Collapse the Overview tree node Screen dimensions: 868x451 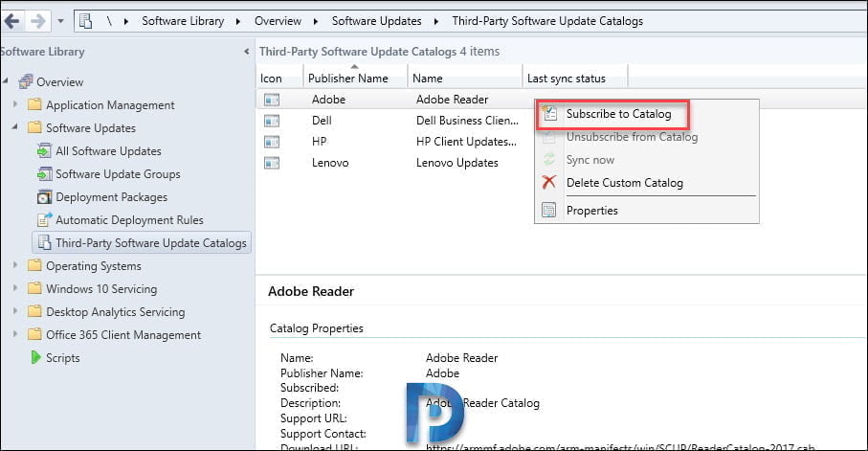pyautogui.click(x=6, y=81)
